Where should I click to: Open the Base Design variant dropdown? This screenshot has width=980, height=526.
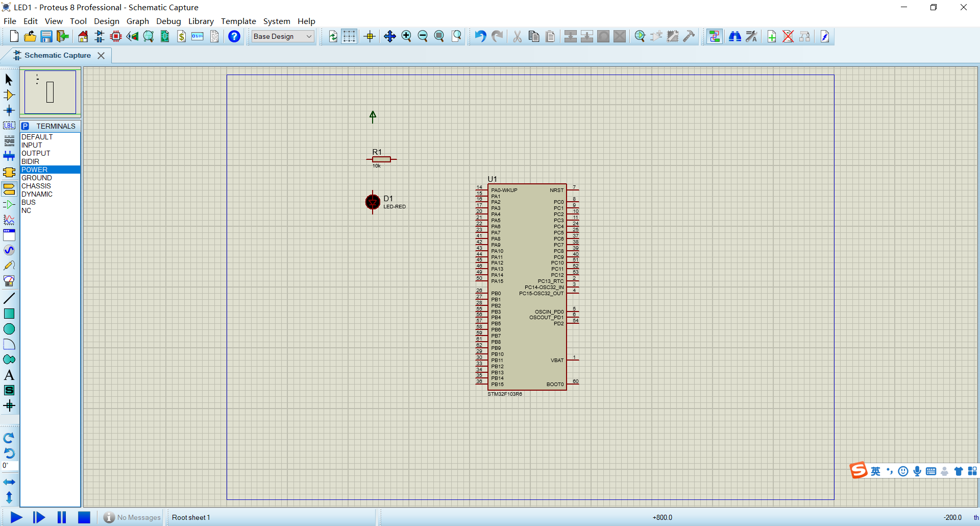283,36
